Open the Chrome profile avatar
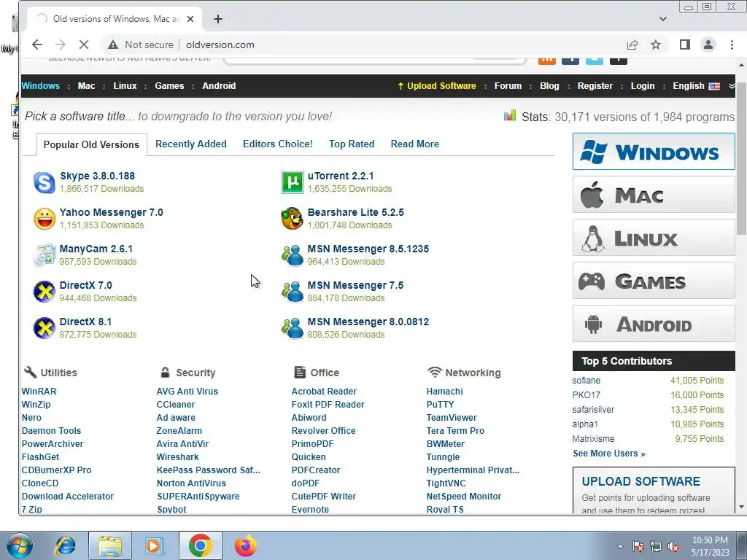Viewport: 747px width, 560px height. coord(708,44)
